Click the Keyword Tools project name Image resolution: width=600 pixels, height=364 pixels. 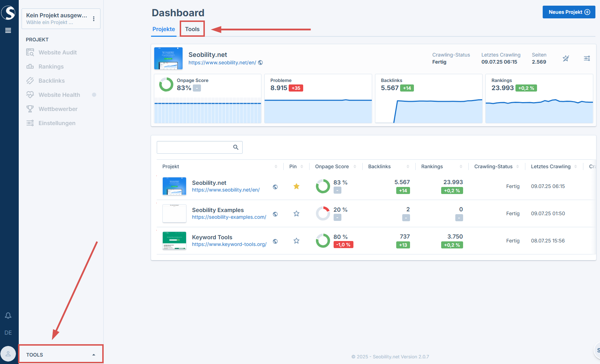(x=212, y=237)
